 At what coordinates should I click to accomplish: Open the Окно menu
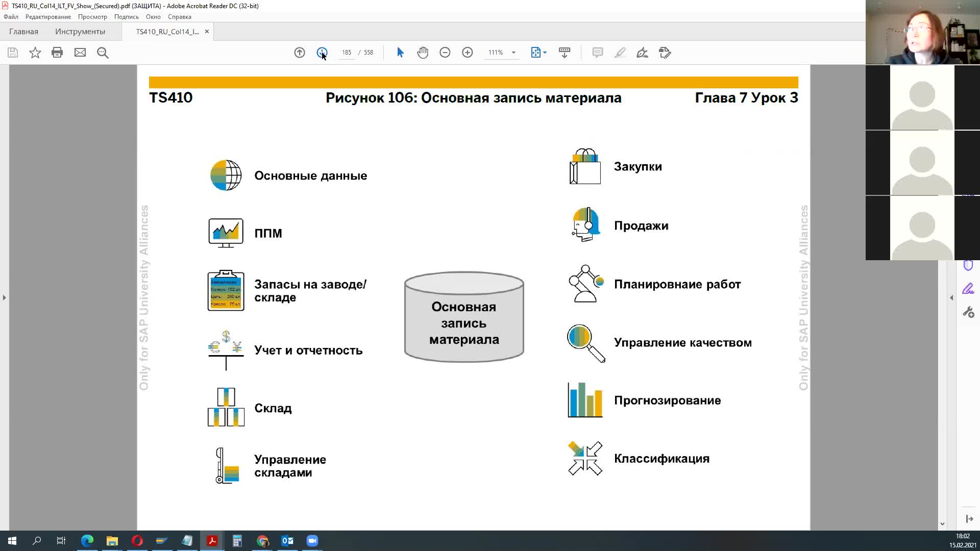(x=153, y=17)
